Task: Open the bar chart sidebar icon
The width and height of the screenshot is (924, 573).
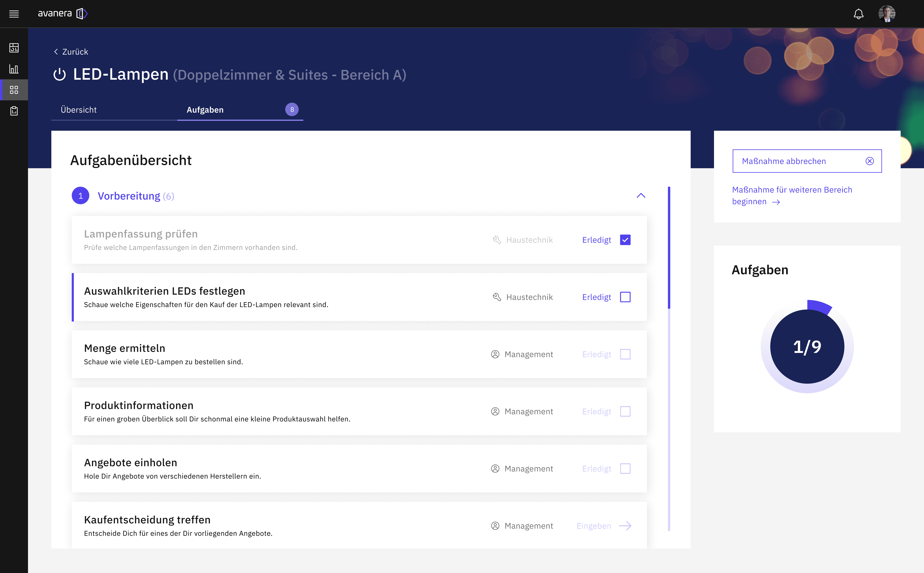Action: pos(14,69)
